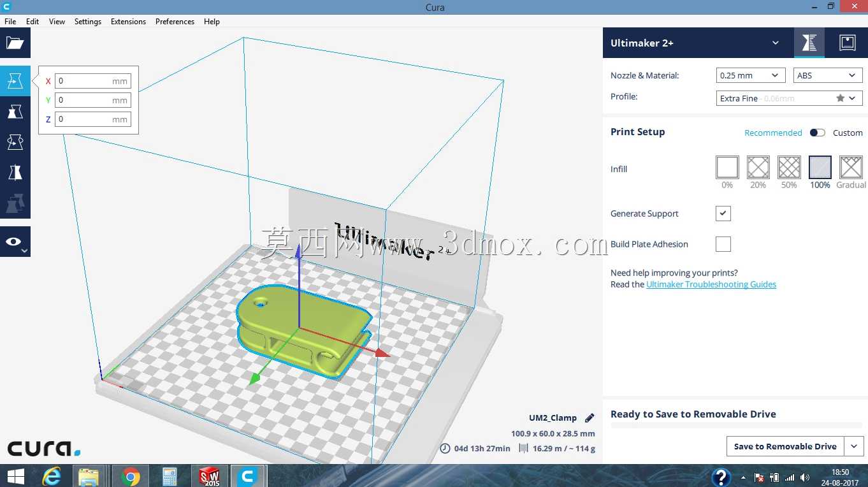Open Ultimaker Troubleshooting Guides link
Viewport: 868px width, 487px height.
(x=711, y=284)
